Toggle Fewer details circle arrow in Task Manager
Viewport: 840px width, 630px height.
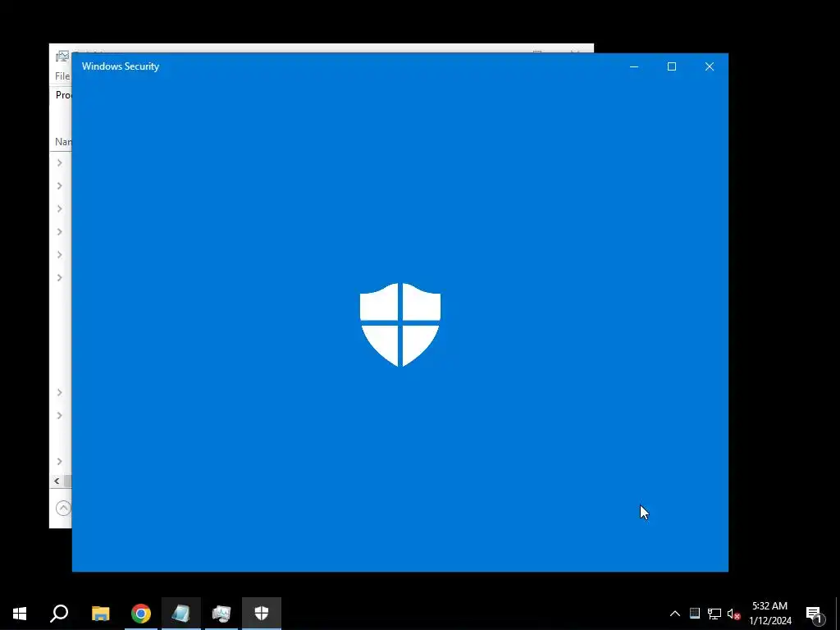(x=63, y=508)
